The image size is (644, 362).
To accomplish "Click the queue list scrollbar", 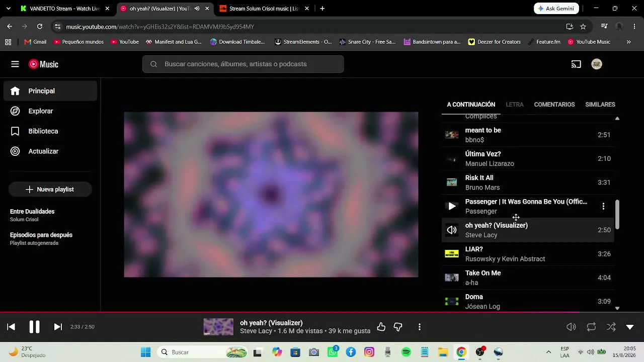I will tap(617, 215).
